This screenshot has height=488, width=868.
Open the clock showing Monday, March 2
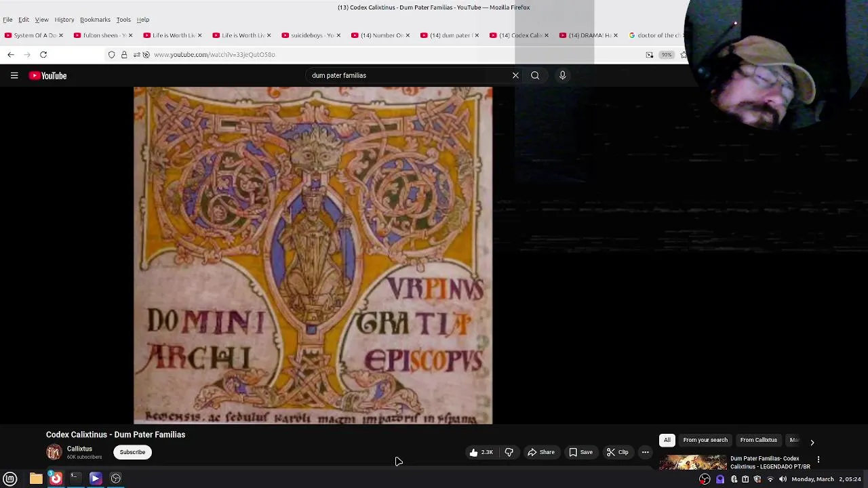pyautogui.click(x=826, y=479)
